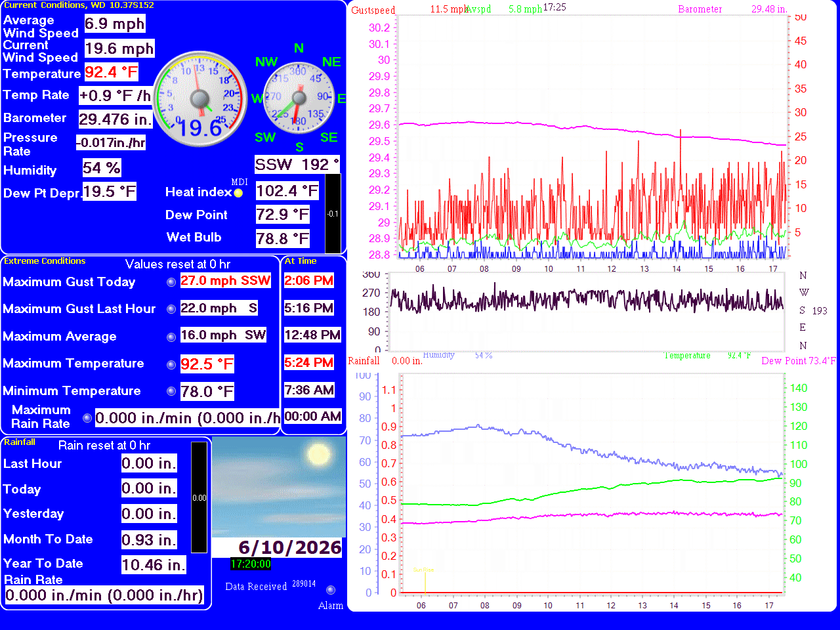Click the LED beside Maximum Temperature

tap(171, 364)
